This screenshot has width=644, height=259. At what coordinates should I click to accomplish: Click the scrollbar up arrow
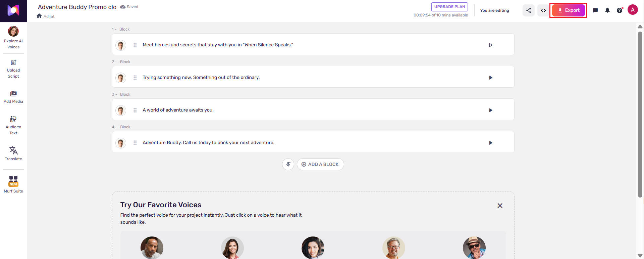(x=640, y=27)
